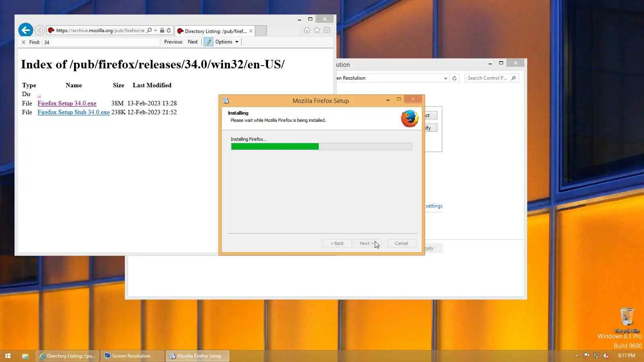Click the Refresh icon in browser address bar
644x362 pixels.
coord(169,30)
